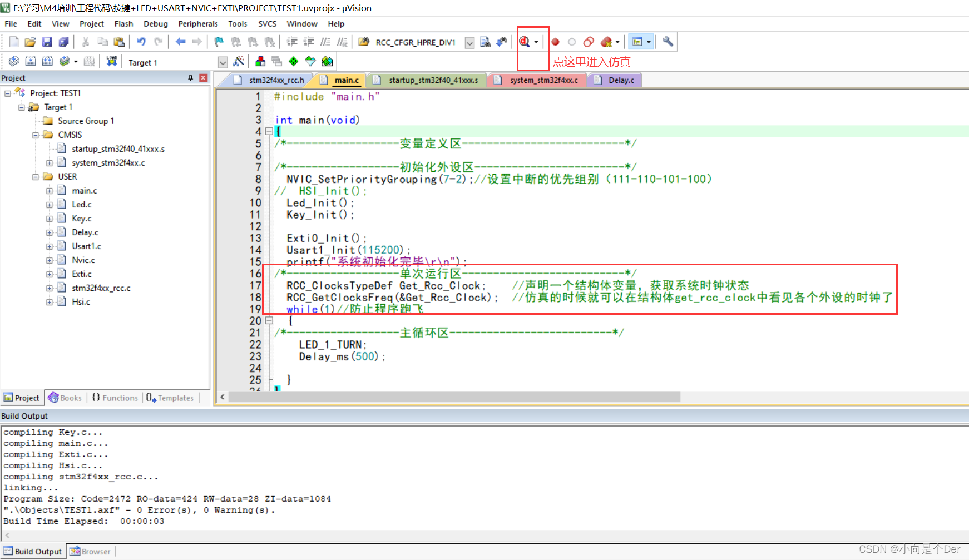Start the debug session icon
This screenshot has height=560, width=969.
pyautogui.click(x=524, y=42)
